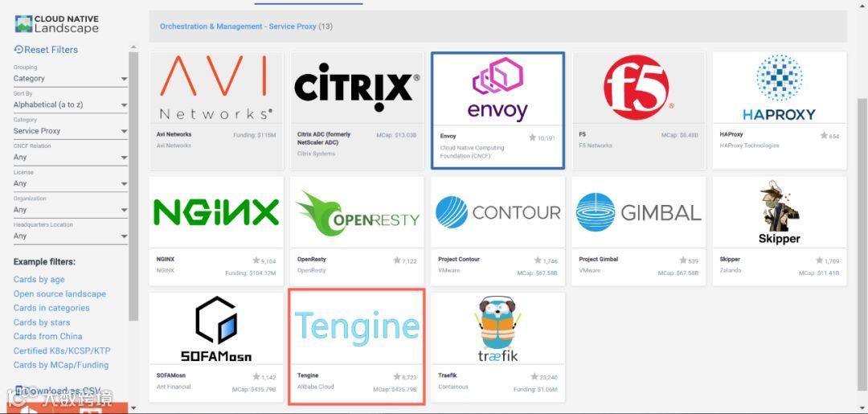Screen dimensions: 868x414
Task: Click the sidebar scroll down arrow
Action: pos(133,408)
